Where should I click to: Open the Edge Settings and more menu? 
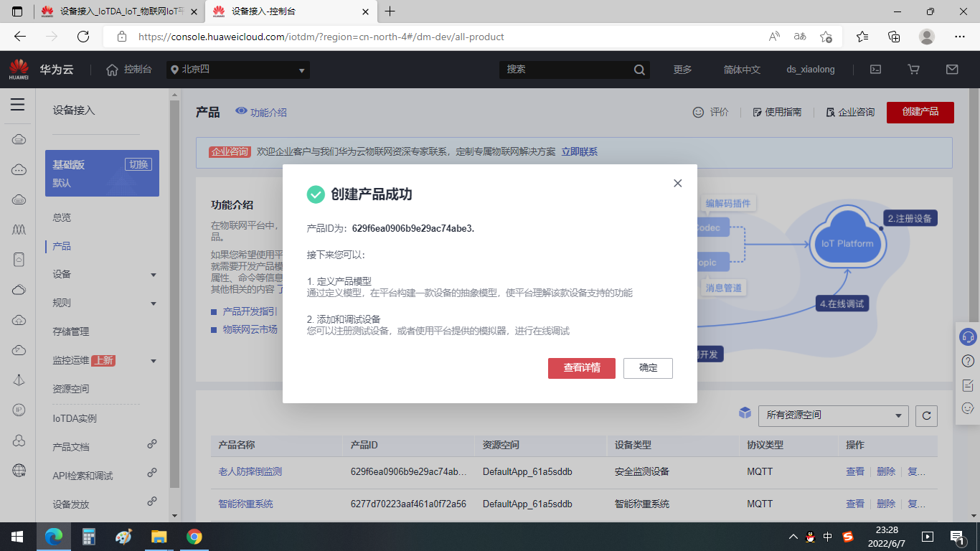tap(960, 37)
